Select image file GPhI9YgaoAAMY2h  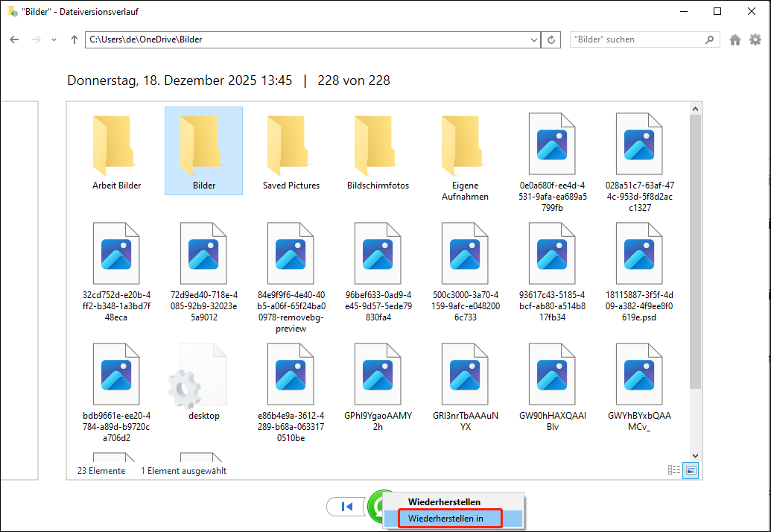coord(378,387)
